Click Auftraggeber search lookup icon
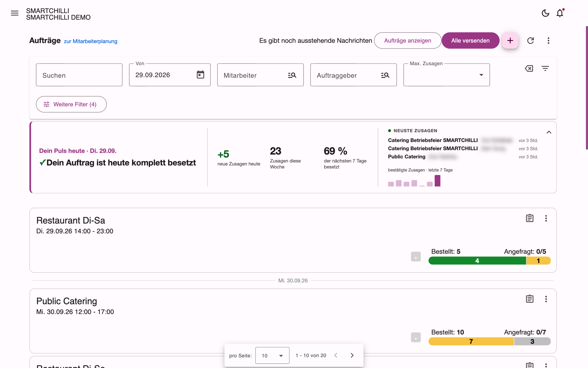The height and width of the screenshot is (368, 588). pyautogui.click(x=385, y=75)
